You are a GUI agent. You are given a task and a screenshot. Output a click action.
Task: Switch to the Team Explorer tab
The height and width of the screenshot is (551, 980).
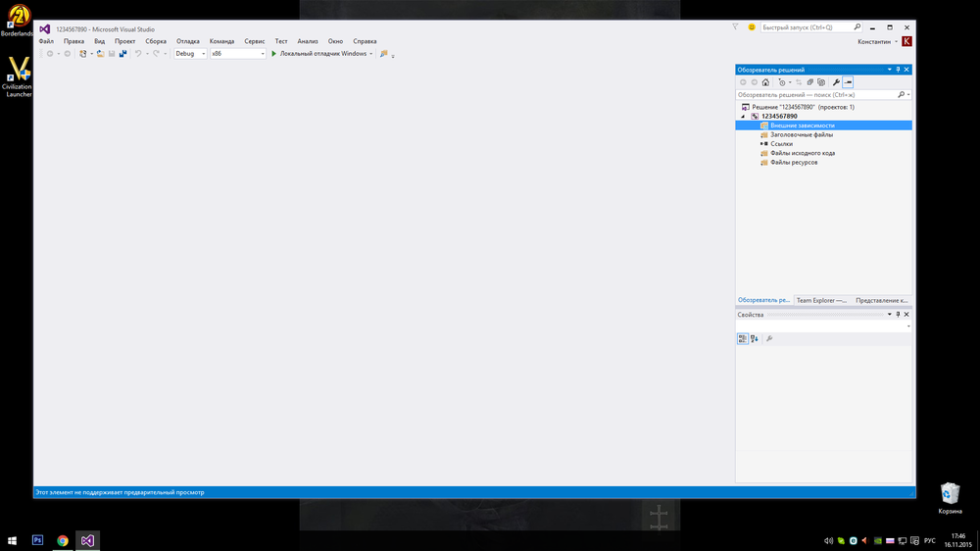point(821,300)
